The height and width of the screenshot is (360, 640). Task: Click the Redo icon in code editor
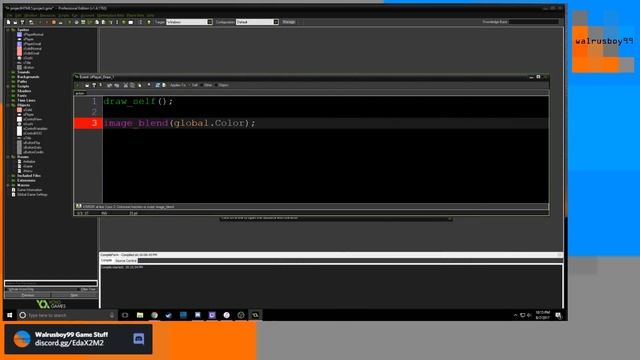116,85
